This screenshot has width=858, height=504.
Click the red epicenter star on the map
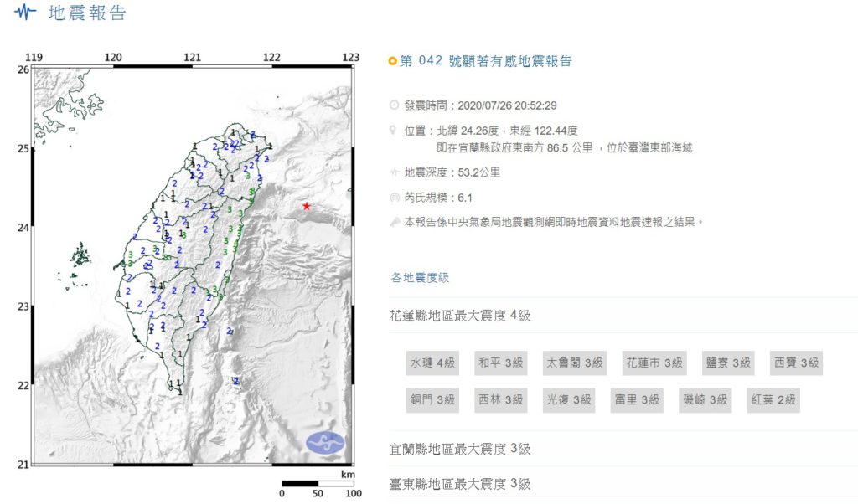click(308, 206)
